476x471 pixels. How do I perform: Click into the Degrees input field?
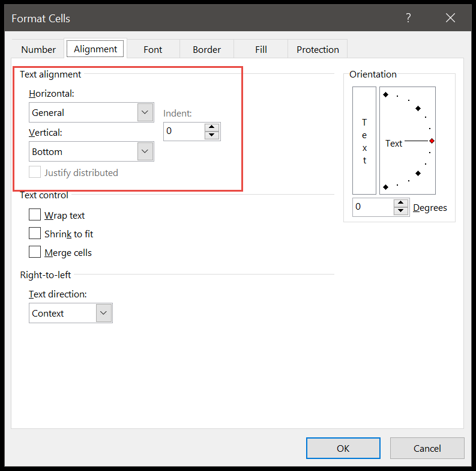click(373, 207)
